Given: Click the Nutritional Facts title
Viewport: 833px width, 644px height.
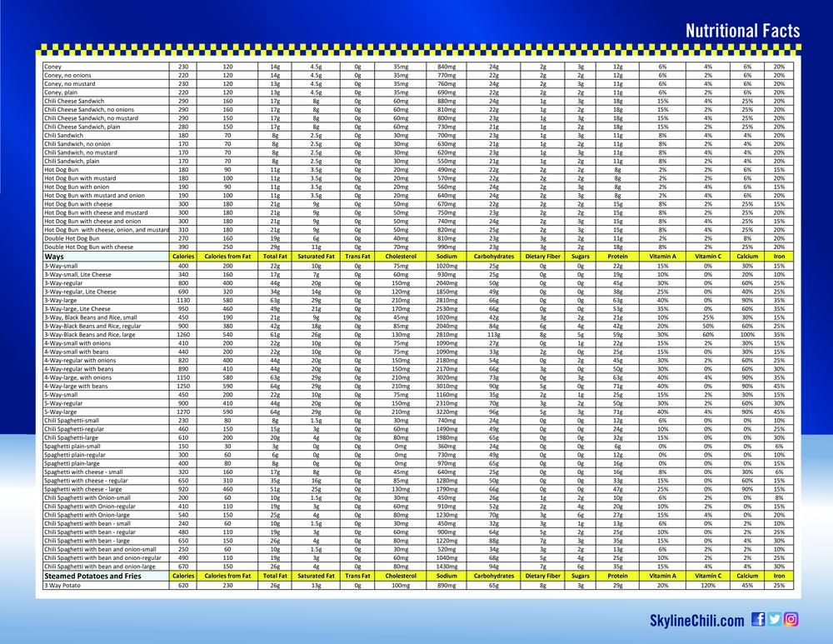Looking at the screenshot, I should tap(742, 32).
